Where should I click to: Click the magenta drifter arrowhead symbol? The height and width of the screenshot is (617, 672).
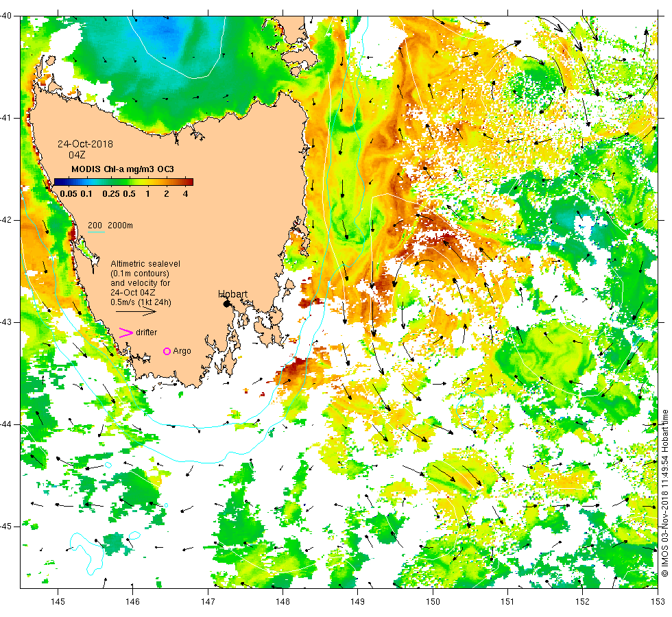[126, 332]
